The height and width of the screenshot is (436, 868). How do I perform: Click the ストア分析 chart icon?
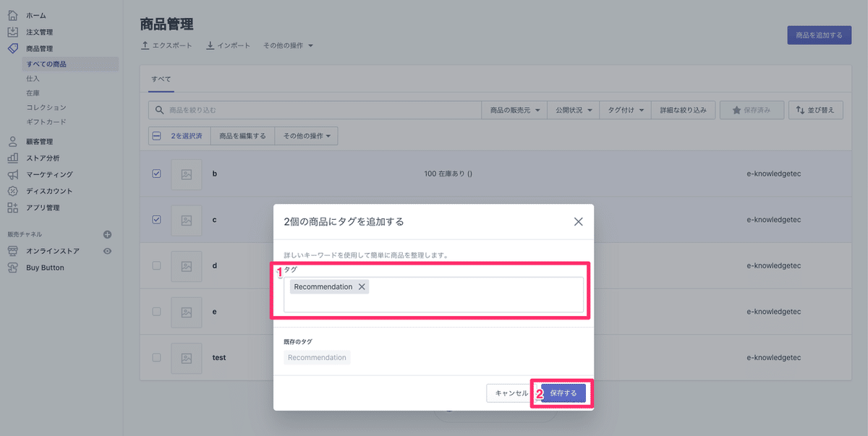point(12,158)
